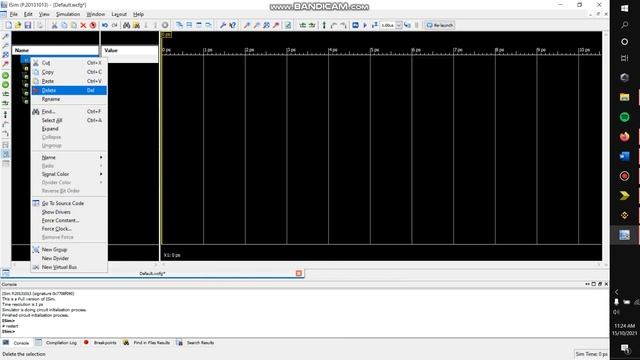
Task: Choose Paste in the context menu
Action: pos(69,81)
